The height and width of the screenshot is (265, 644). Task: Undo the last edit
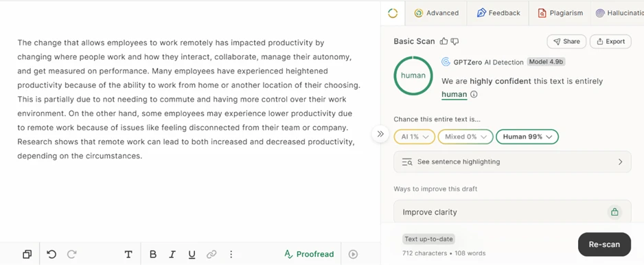[x=51, y=254]
